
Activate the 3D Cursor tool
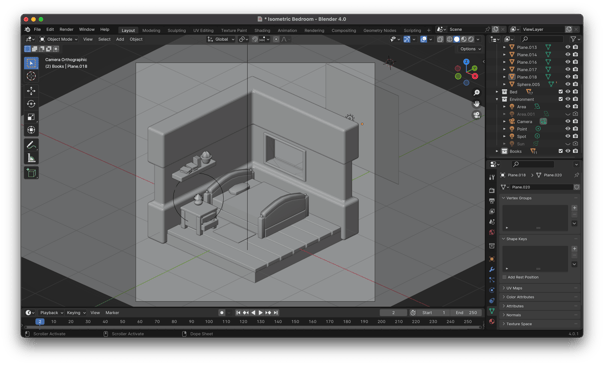point(31,76)
